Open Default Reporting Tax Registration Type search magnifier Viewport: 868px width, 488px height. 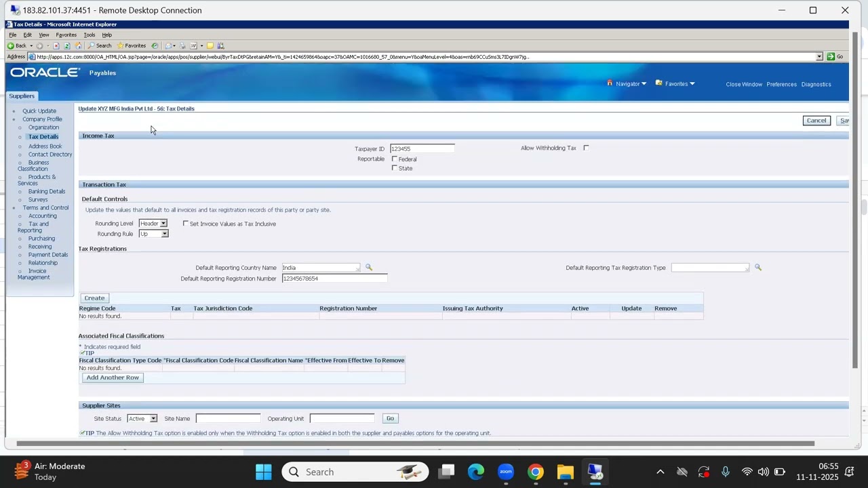(758, 267)
